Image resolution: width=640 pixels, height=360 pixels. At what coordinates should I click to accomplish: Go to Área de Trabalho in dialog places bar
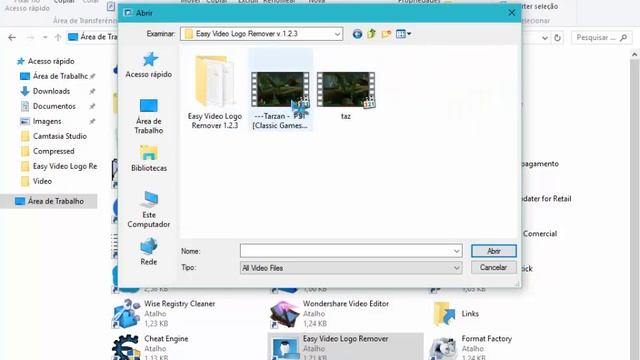coord(149,116)
